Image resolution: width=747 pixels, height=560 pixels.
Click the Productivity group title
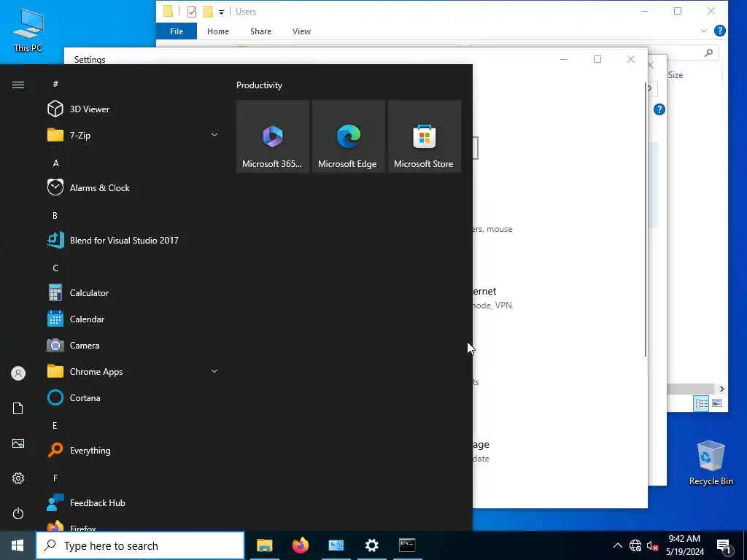(259, 85)
